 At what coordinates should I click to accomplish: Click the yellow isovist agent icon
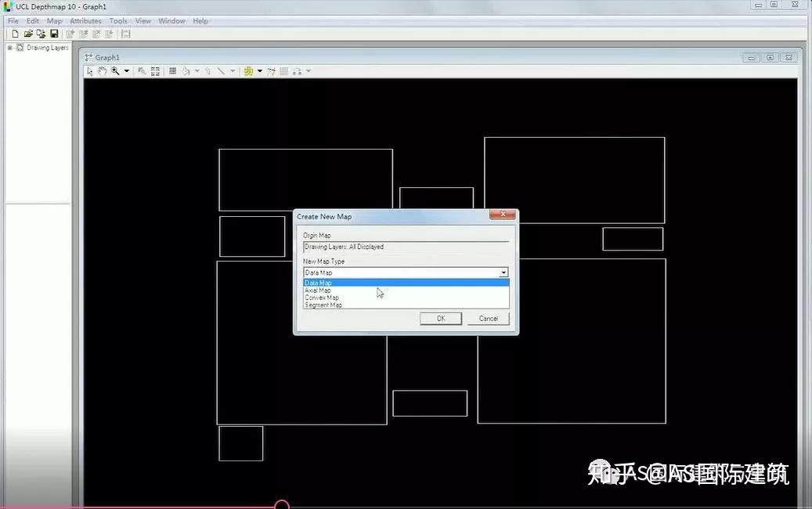249,71
